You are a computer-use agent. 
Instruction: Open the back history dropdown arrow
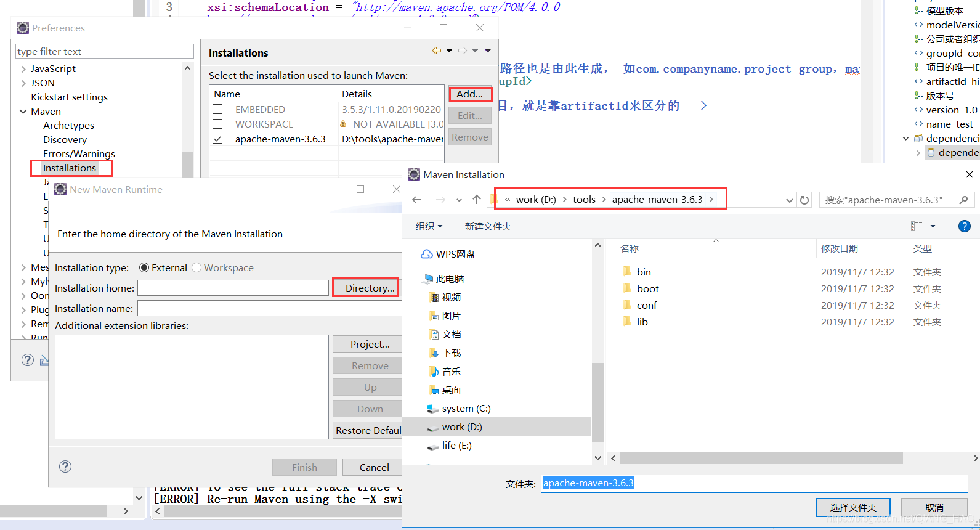point(449,51)
